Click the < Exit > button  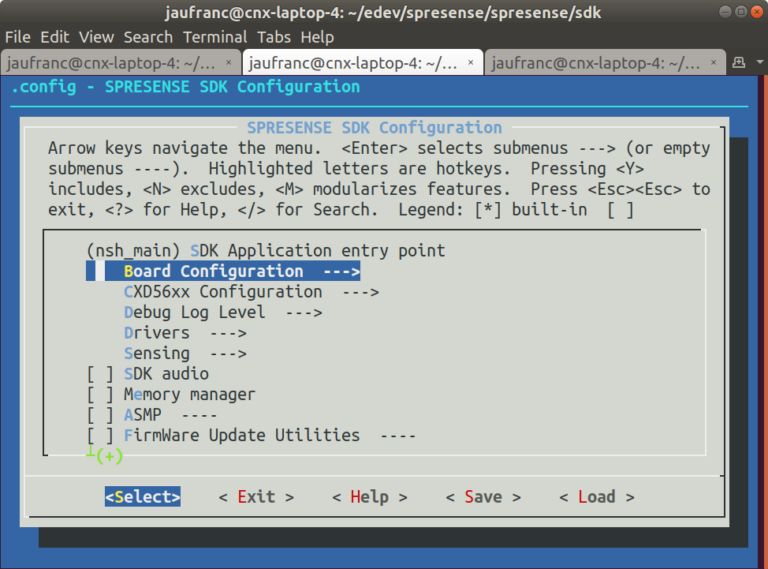[x=256, y=497]
